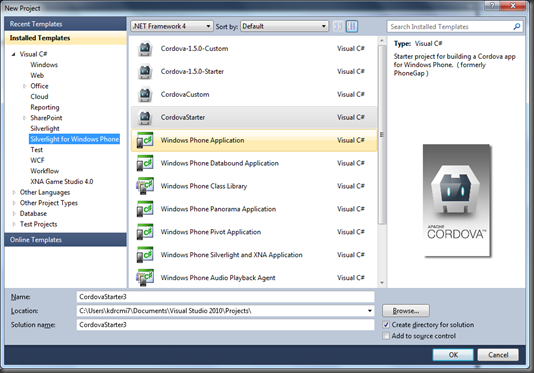Open the Location path dropdown arrow

pos(370,311)
